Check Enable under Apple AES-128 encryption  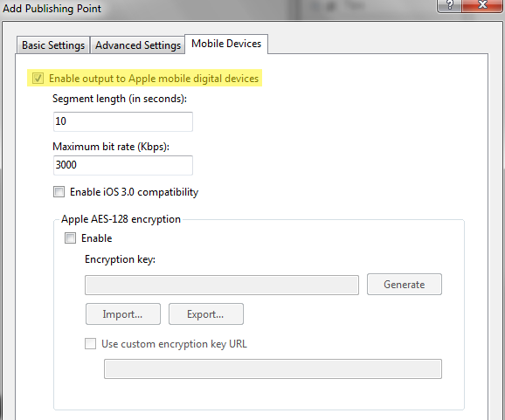70,238
